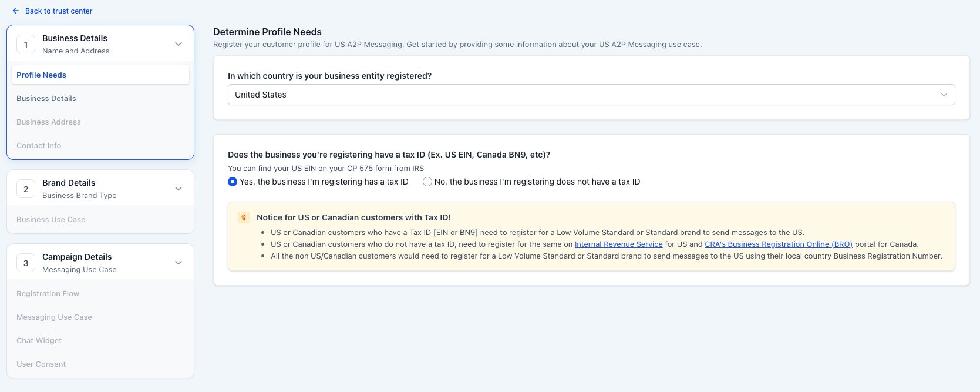Click the Campaign Details section title
Image resolution: width=980 pixels, height=392 pixels.
[x=77, y=257]
